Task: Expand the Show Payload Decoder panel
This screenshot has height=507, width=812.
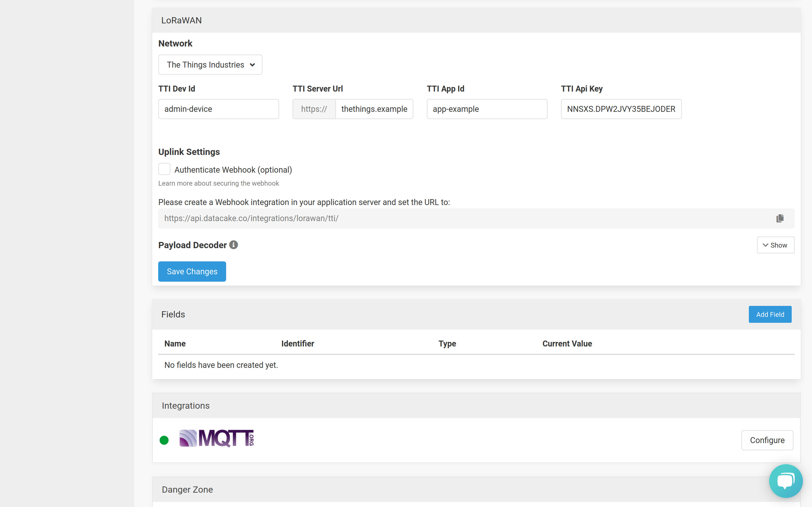Action: coord(775,245)
